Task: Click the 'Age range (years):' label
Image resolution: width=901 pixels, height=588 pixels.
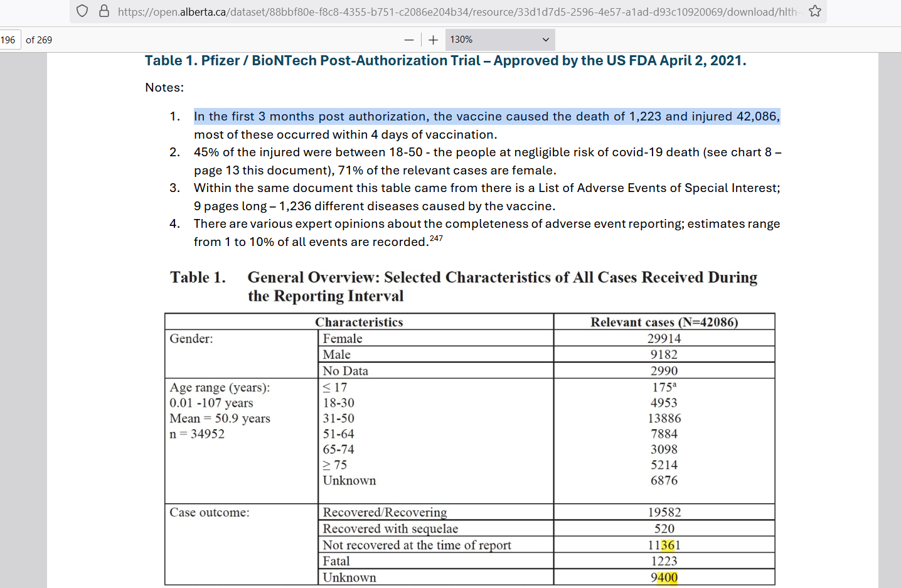Action: [220, 388]
